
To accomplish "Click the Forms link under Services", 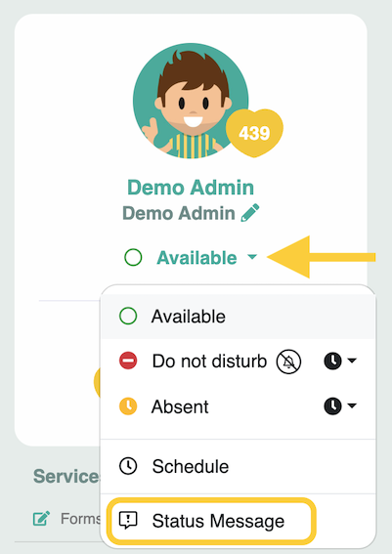I will click(x=80, y=519).
